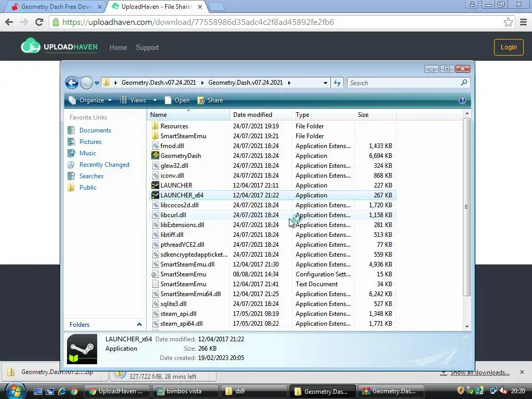Click the refresh button next to the address bar
Image resolution: width=532 pixels, height=399 pixels.
(337, 83)
